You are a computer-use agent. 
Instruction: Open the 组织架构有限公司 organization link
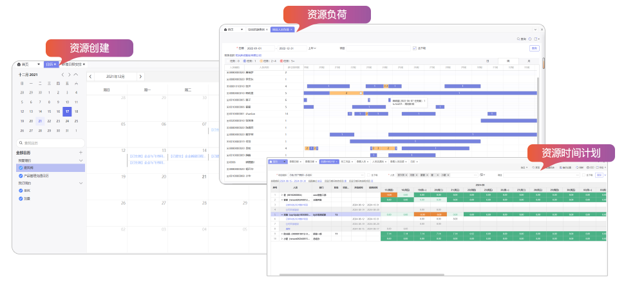coord(249,55)
